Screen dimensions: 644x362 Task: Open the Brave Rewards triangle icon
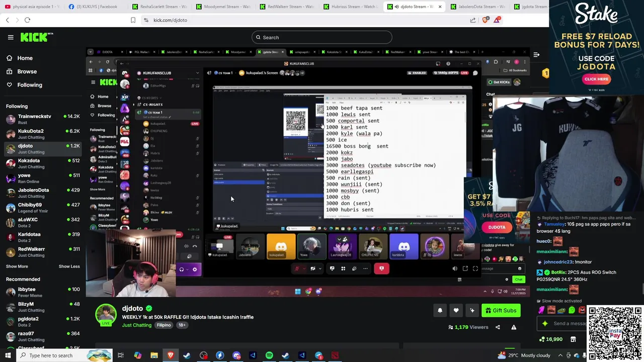click(497, 20)
